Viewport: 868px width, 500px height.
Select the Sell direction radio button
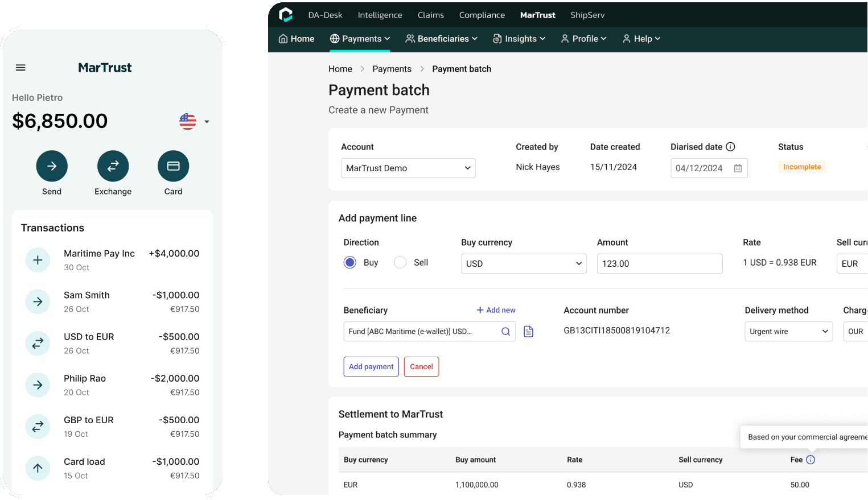tap(400, 262)
